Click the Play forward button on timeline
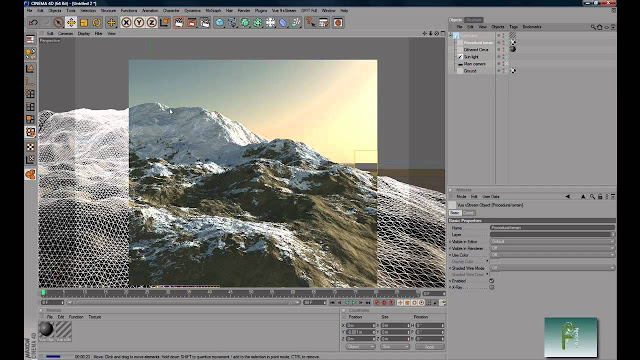The width and height of the screenshot is (640, 360). [353, 303]
